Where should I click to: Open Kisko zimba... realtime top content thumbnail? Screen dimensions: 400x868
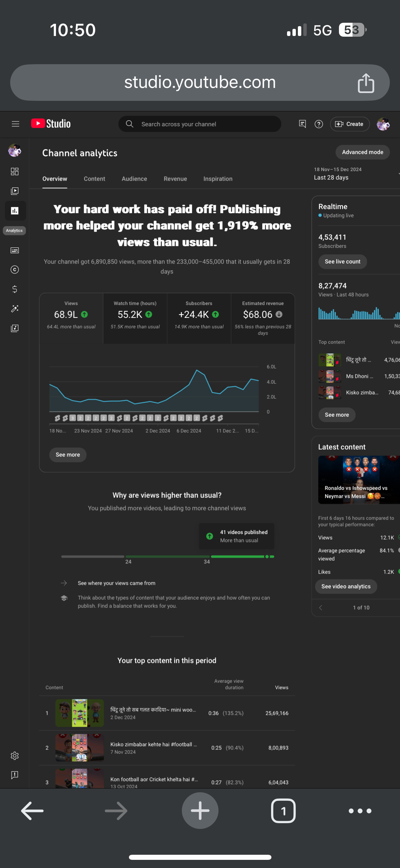click(330, 393)
